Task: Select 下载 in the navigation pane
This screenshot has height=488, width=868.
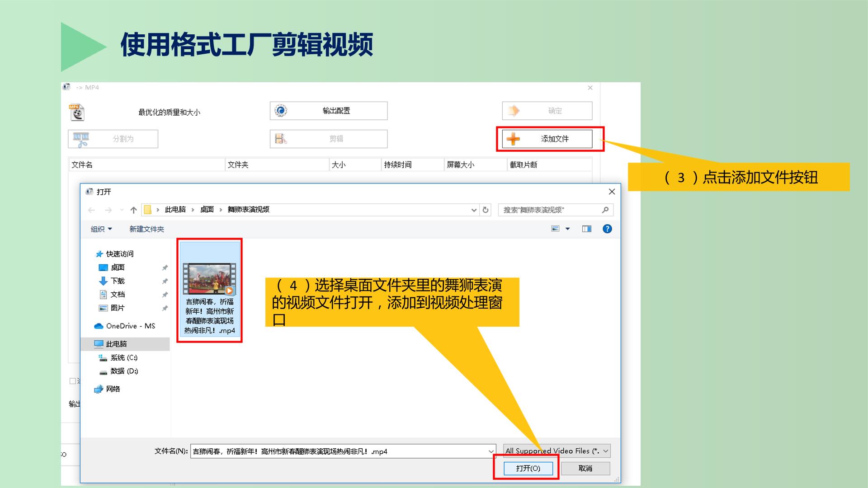Action: 118,281
